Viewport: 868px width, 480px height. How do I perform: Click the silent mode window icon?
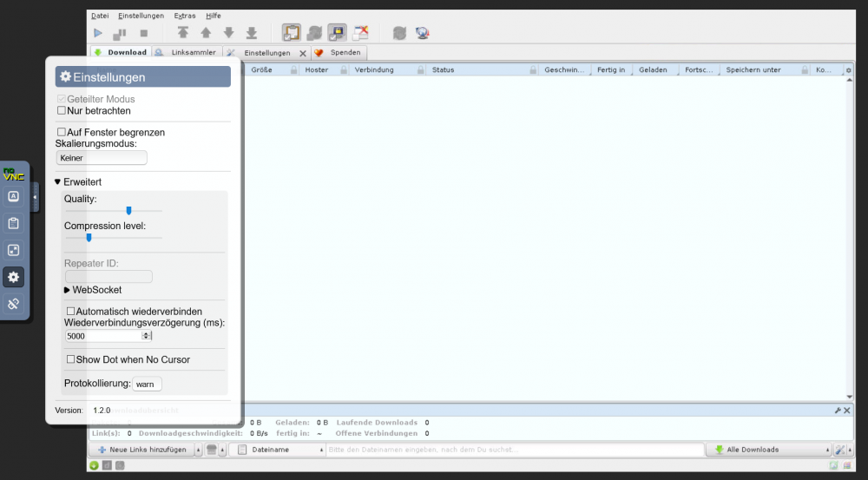coord(361,33)
